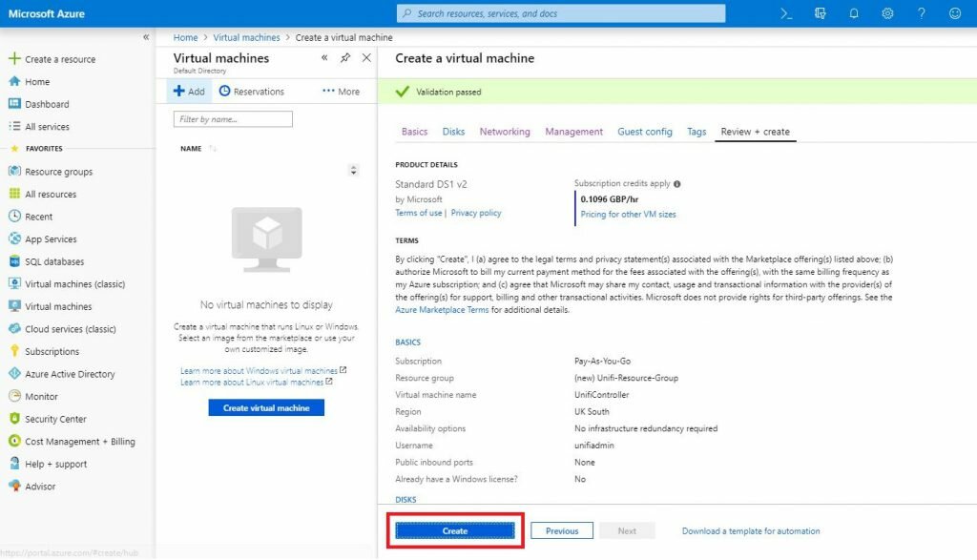The image size is (977, 560).
Task: Switch to the Management tab
Action: point(573,132)
